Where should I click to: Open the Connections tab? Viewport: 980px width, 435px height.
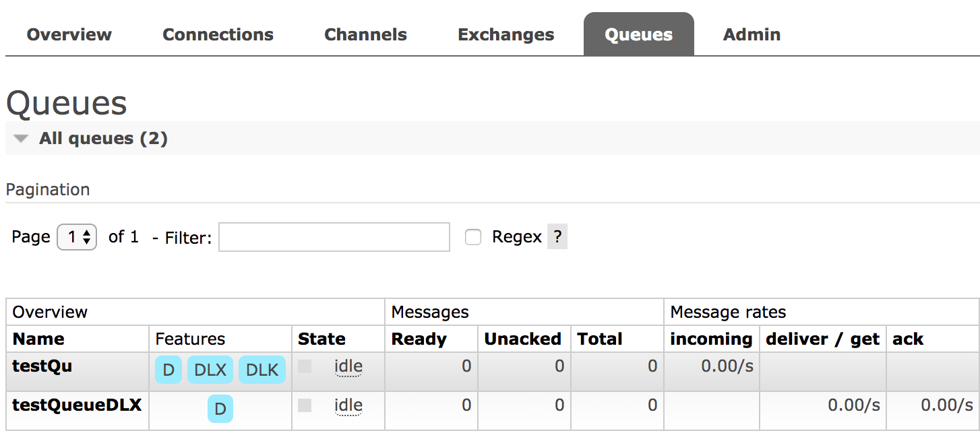218,34
